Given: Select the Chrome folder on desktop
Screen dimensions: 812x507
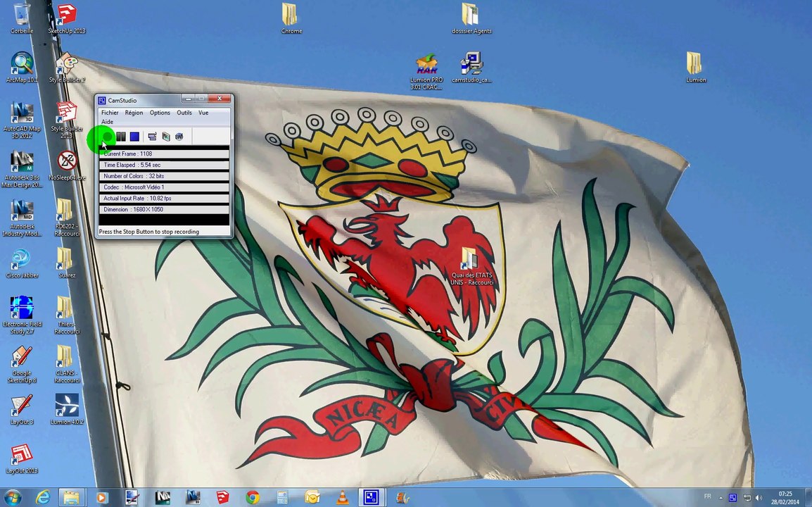Looking at the screenshot, I should coord(291,19).
